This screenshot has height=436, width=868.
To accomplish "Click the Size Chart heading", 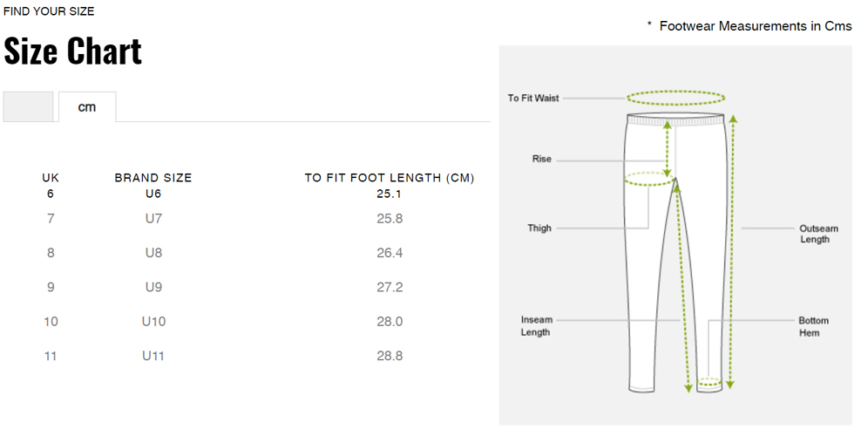I will pos(72,51).
